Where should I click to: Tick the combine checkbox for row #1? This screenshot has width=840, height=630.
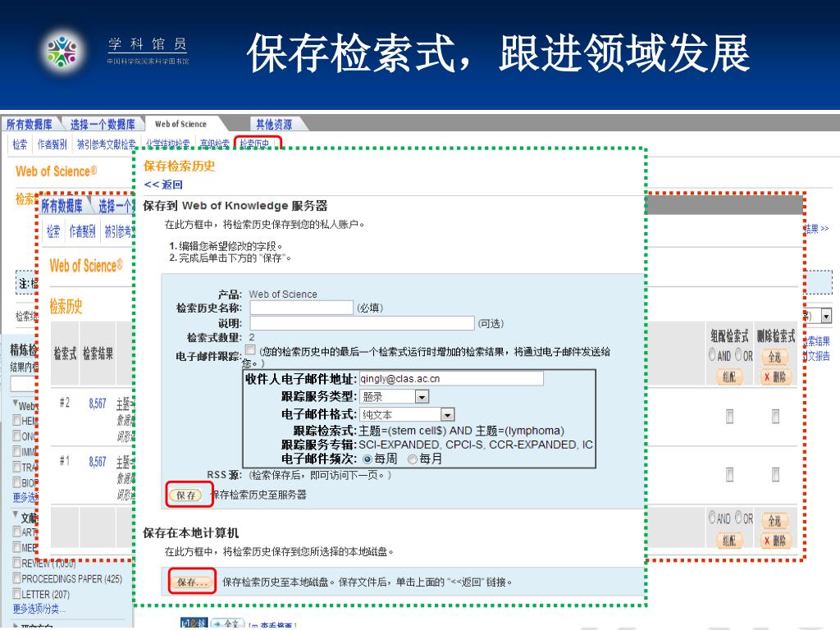729,475
